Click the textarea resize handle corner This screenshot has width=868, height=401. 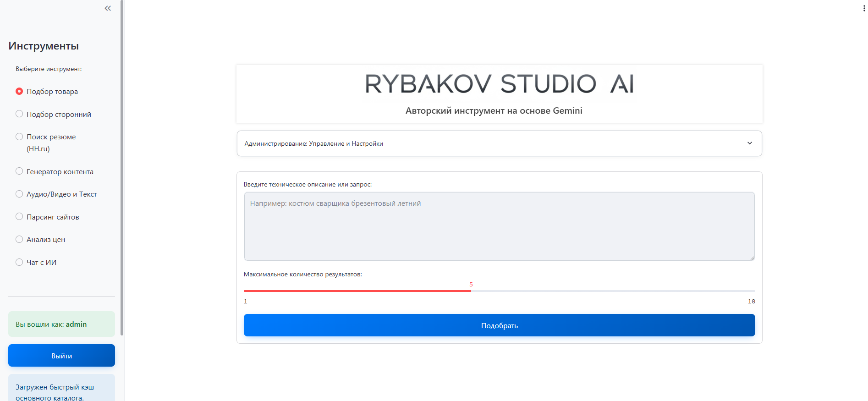point(752,258)
